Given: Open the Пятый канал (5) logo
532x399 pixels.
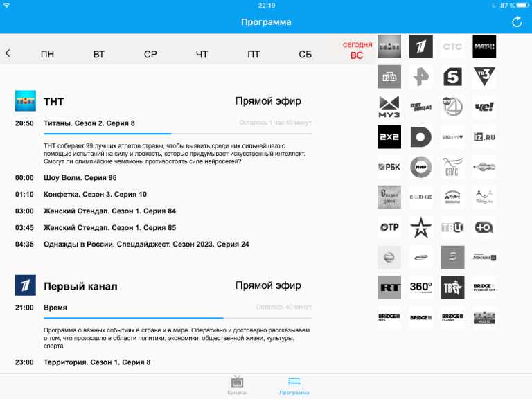Looking at the screenshot, I should [x=452, y=77].
